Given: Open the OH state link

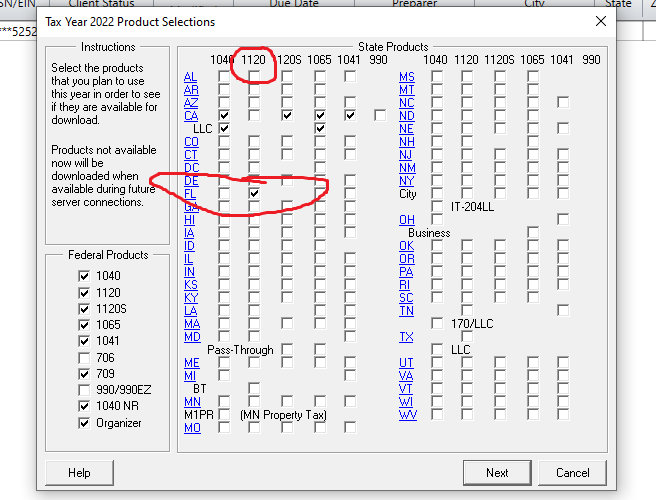Looking at the screenshot, I should point(407,220).
